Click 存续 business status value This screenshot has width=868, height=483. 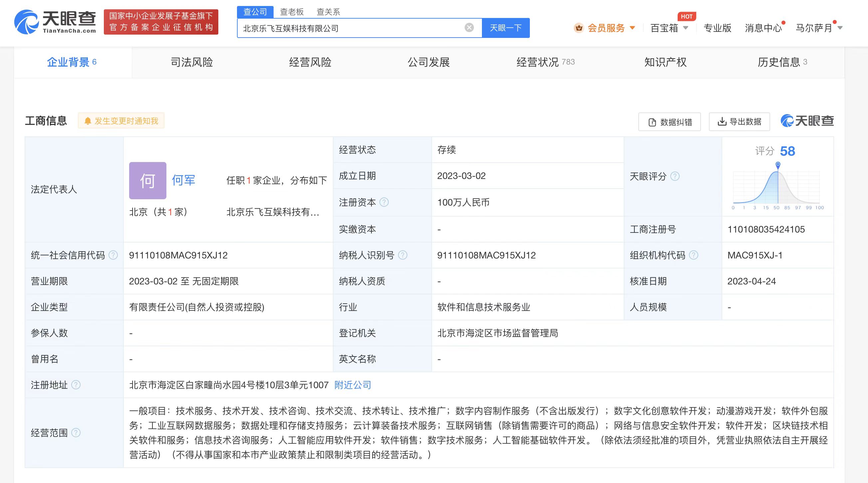coord(446,150)
